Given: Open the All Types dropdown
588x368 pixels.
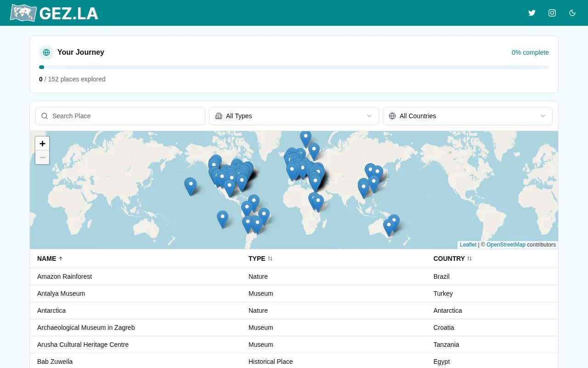Looking at the screenshot, I should pyautogui.click(x=294, y=116).
